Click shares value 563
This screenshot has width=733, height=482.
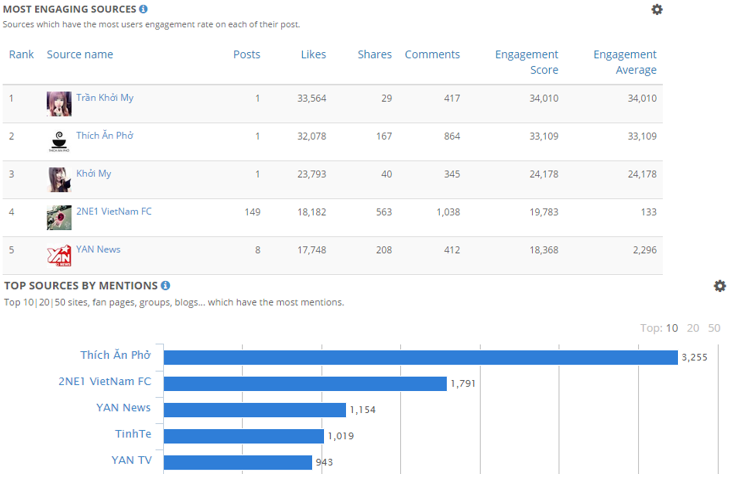click(384, 212)
